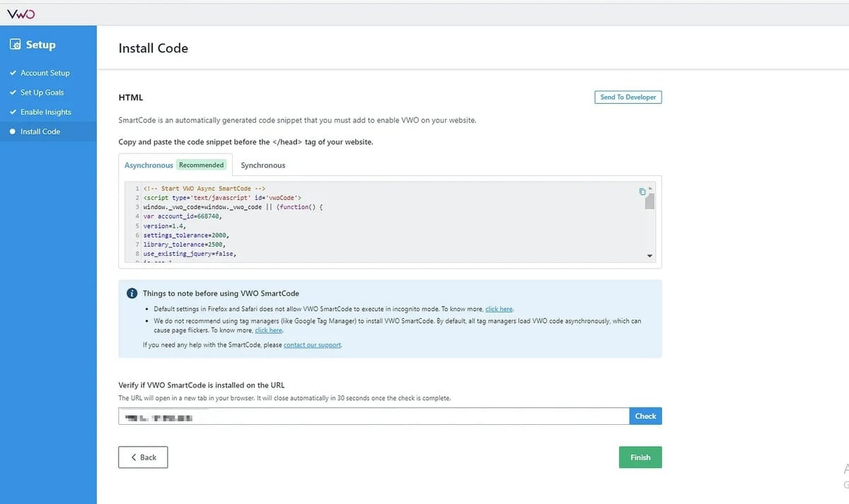Select the Asynchronous tab
This screenshot has width=849, height=504.
click(149, 165)
